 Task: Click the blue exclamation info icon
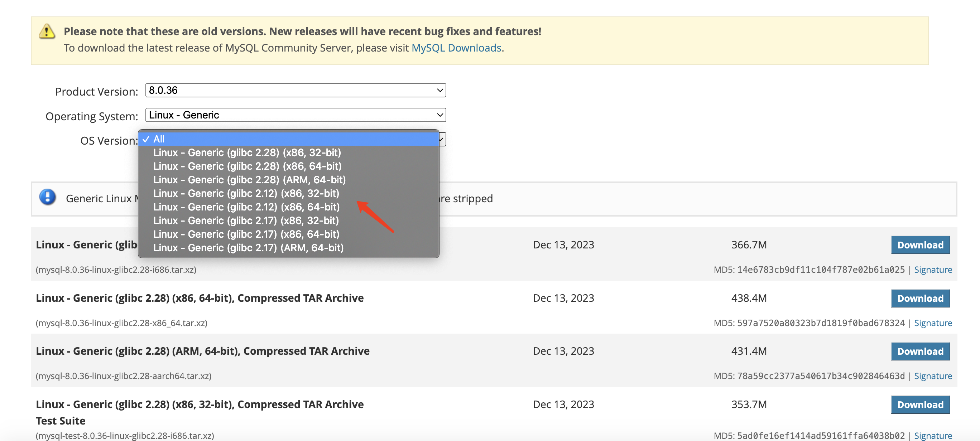tap(48, 197)
